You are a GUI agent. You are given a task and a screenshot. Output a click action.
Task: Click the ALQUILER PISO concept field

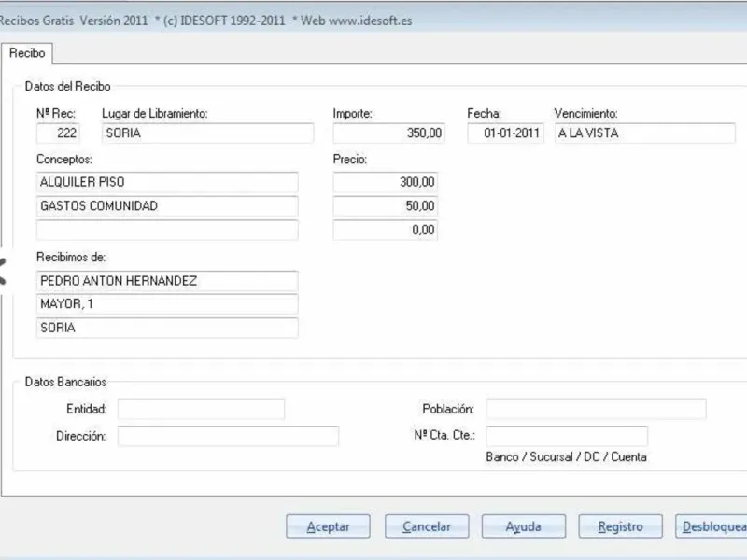[167, 182]
